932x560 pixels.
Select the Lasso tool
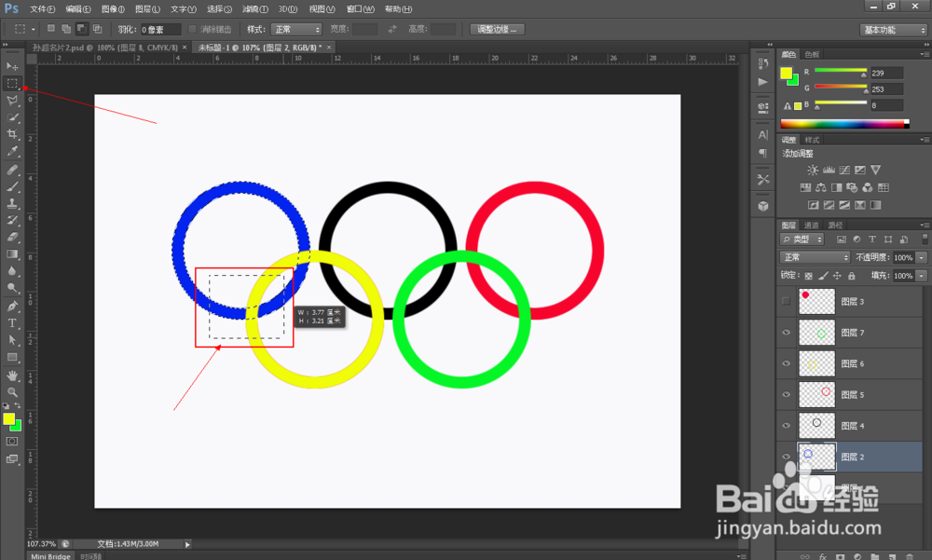(x=12, y=101)
